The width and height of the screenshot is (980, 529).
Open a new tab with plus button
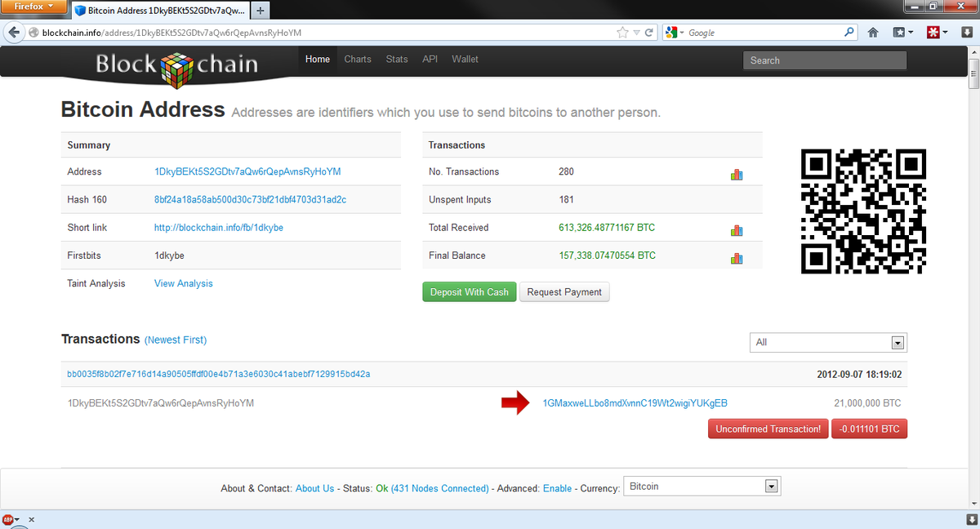point(260,11)
